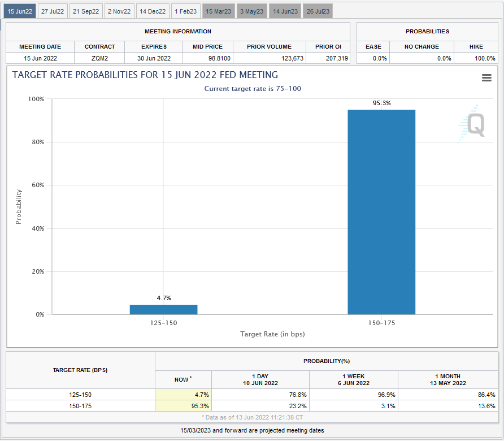Click the 150-175 x-axis label
This screenshot has height=441, width=504.
pos(381,323)
